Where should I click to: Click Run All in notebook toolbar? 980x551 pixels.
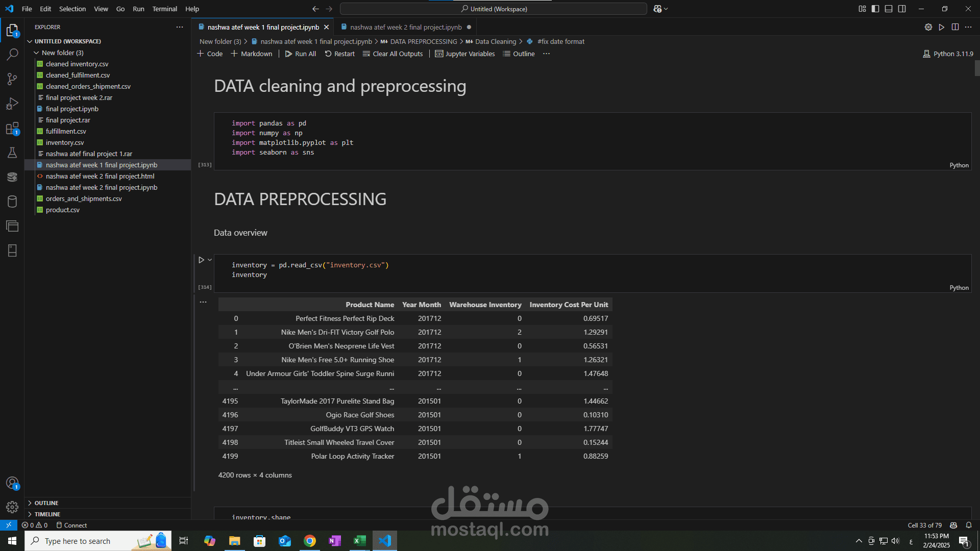coord(301,54)
